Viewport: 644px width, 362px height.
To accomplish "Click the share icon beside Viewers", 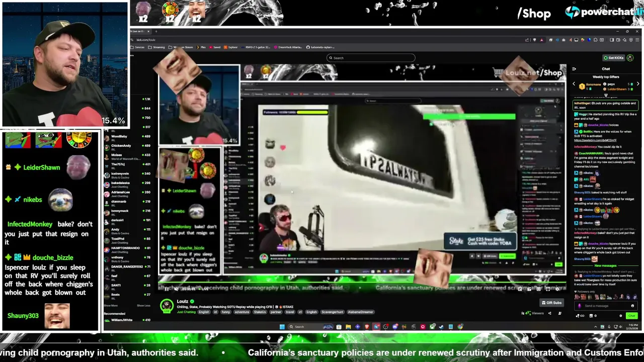I will 549,313.
